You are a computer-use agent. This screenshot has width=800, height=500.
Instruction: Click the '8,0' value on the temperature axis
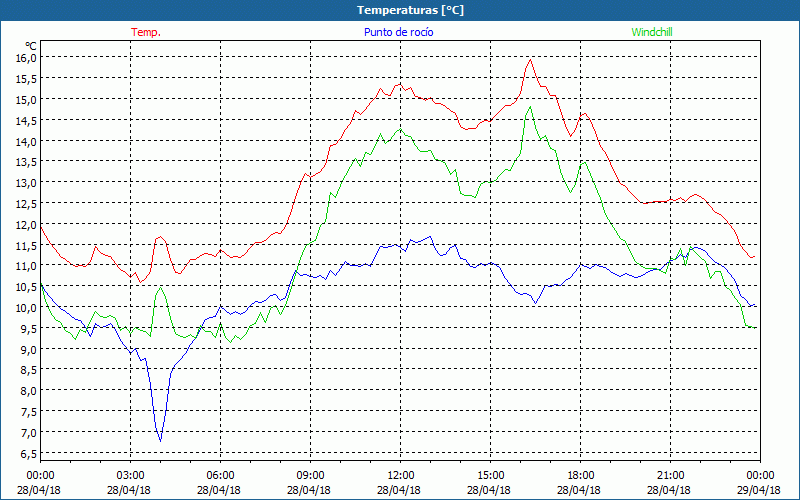point(29,391)
